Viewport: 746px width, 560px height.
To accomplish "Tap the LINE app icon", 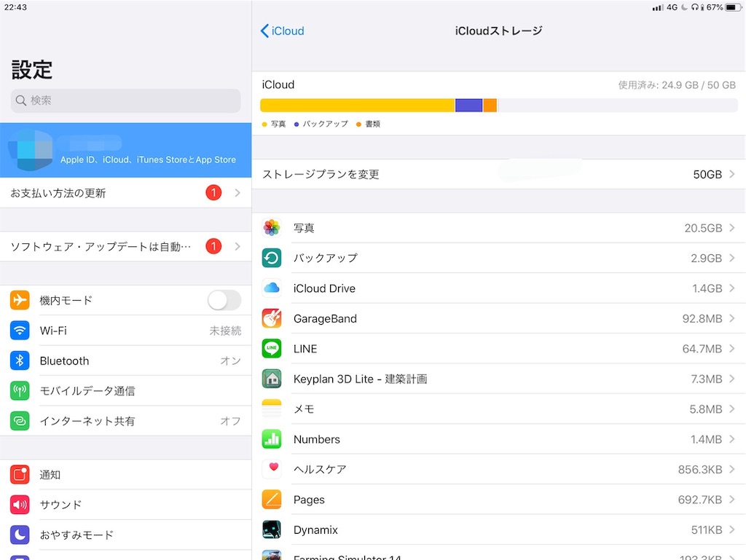I will tap(272, 349).
